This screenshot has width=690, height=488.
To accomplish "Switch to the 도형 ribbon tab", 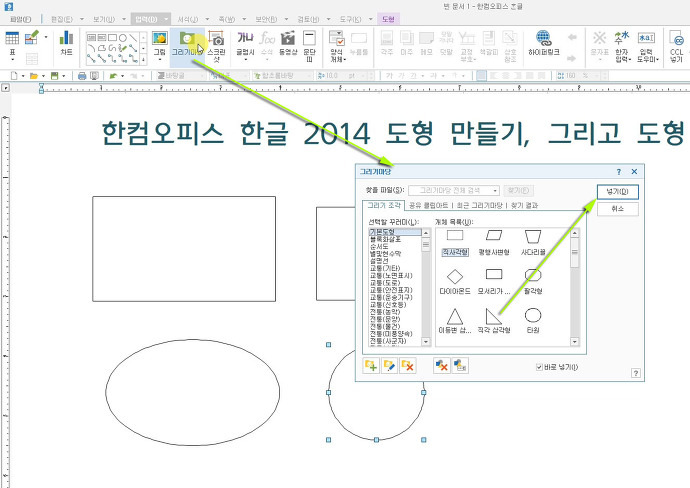I will (x=388, y=19).
